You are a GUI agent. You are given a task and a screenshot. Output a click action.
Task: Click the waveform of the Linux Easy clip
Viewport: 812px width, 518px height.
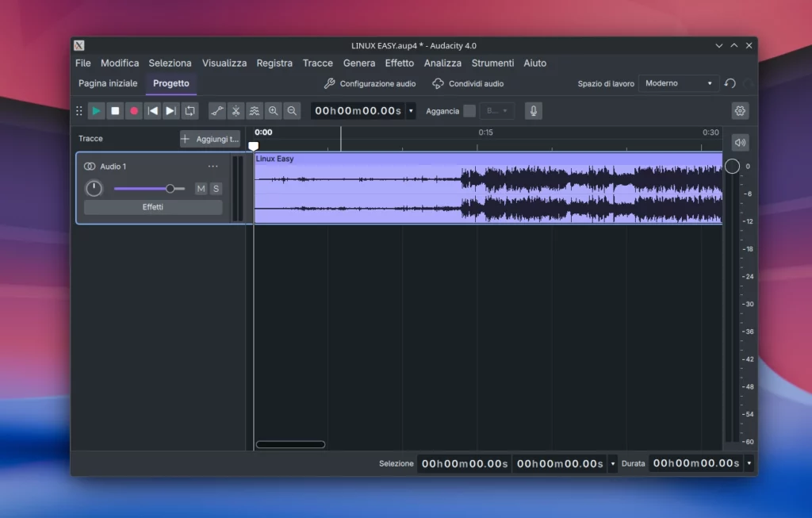click(x=488, y=194)
